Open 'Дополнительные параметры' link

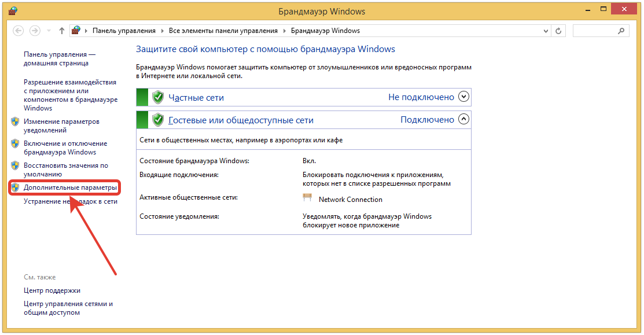point(70,187)
